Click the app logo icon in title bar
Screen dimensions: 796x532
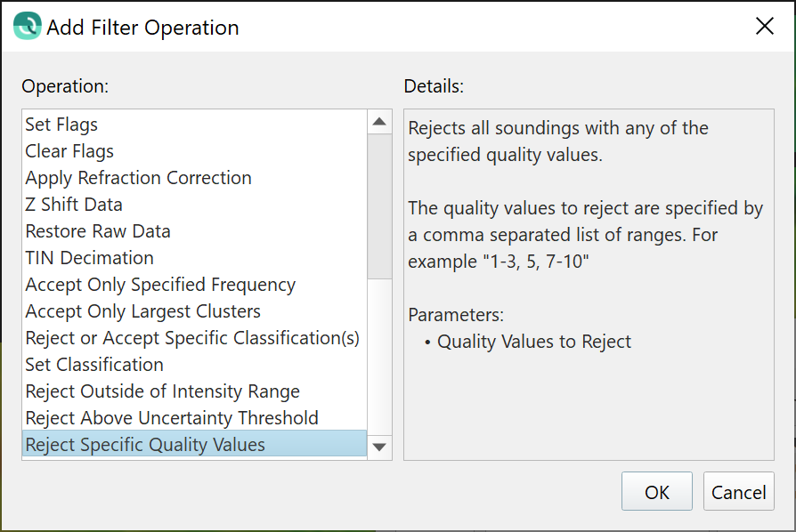(27, 27)
